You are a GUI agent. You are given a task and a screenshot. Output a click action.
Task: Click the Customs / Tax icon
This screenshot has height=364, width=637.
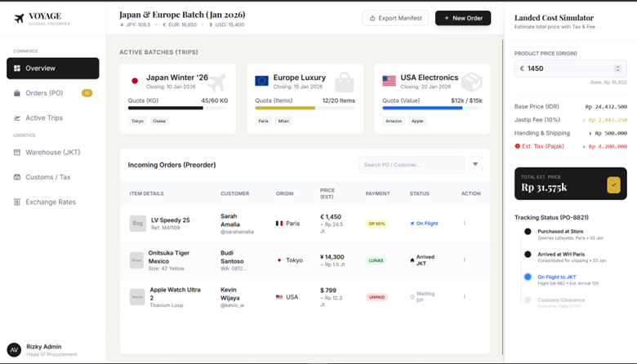point(17,177)
